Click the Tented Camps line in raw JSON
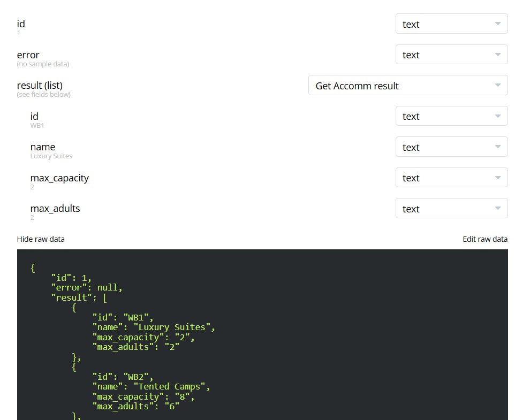Viewport: 523px width, 420px height. point(151,386)
